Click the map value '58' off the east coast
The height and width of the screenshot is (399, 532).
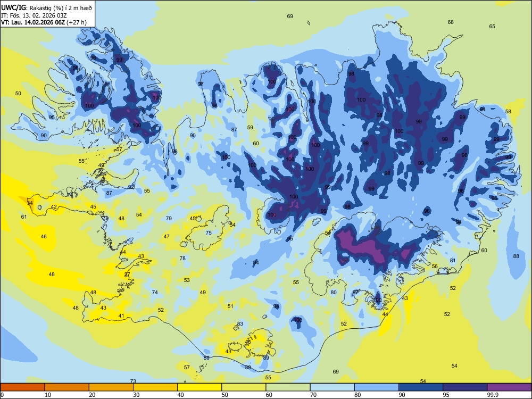point(508,111)
